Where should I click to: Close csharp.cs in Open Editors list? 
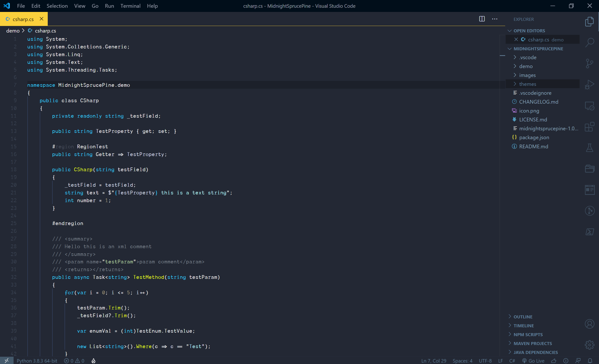pos(516,39)
